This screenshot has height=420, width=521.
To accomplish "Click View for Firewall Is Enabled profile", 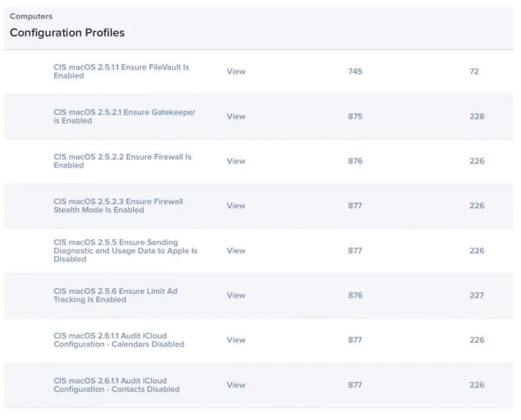I will pos(236,161).
